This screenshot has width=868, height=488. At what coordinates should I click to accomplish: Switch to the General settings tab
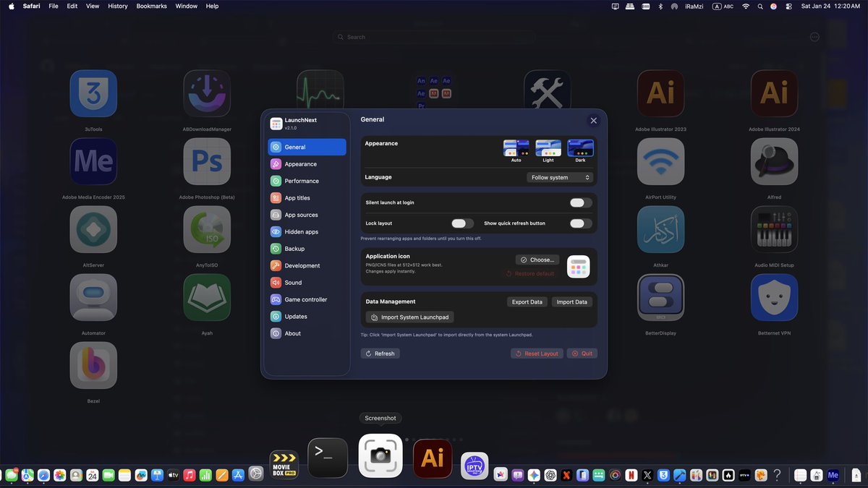pyautogui.click(x=307, y=147)
